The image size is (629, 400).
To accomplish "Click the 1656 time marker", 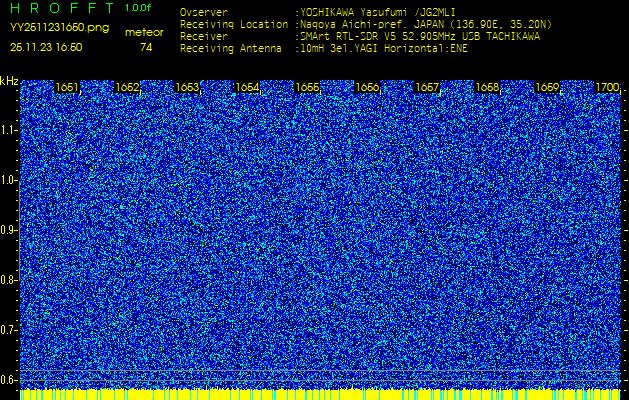I will tap(367, 87).
